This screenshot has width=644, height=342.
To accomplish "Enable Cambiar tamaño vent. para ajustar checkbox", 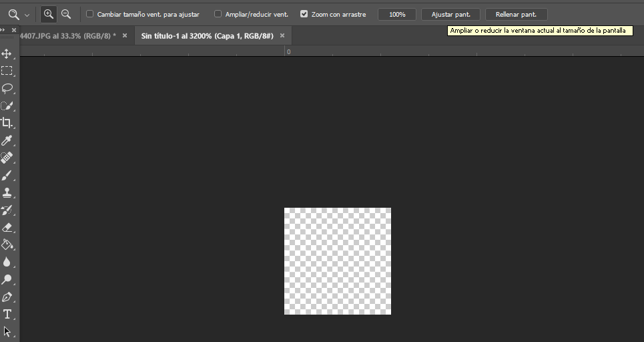I will pos(90,14).
